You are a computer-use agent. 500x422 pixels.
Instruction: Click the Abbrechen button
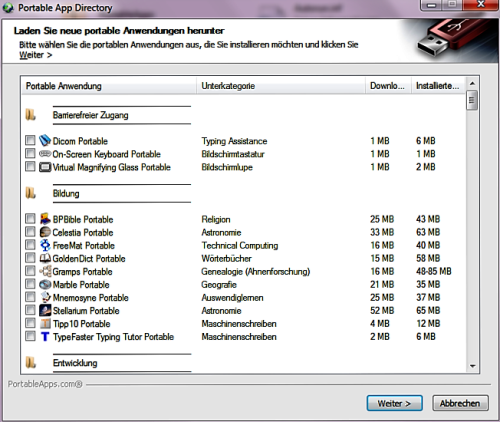[460, 403]
